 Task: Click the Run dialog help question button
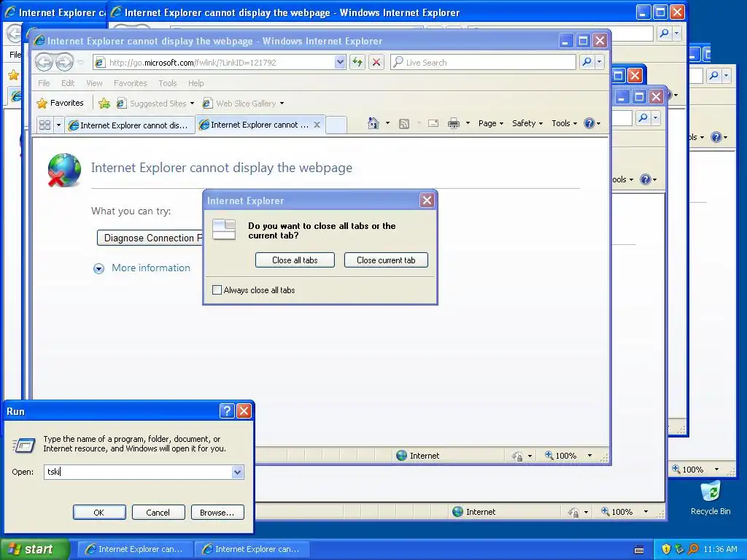click(x=228, y=411)
